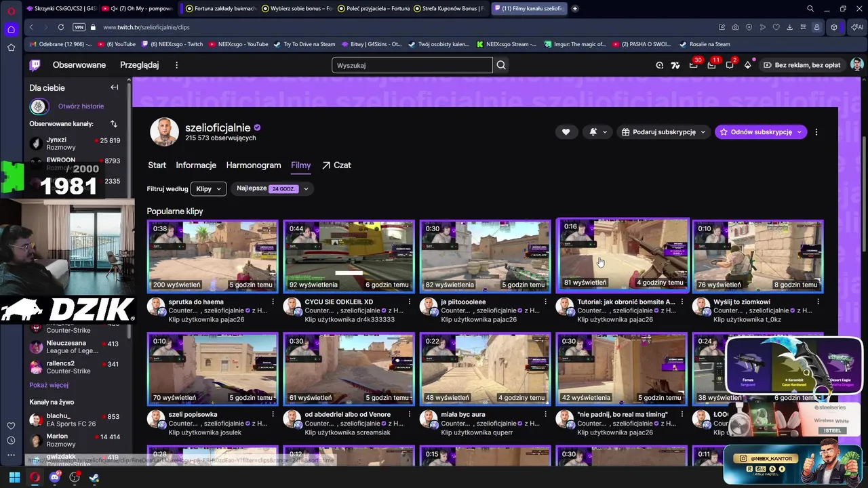Reload the page in the browser
Viewport: 868px width, 488px height.
61,27
